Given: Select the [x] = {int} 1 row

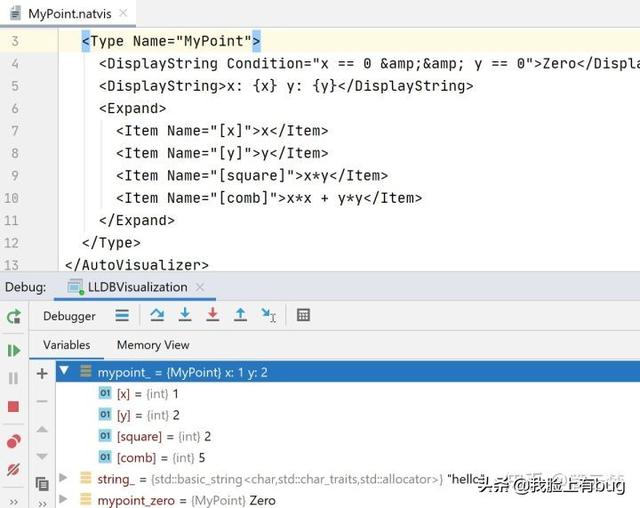Looking at the screenshot, I should click(348, 394).
